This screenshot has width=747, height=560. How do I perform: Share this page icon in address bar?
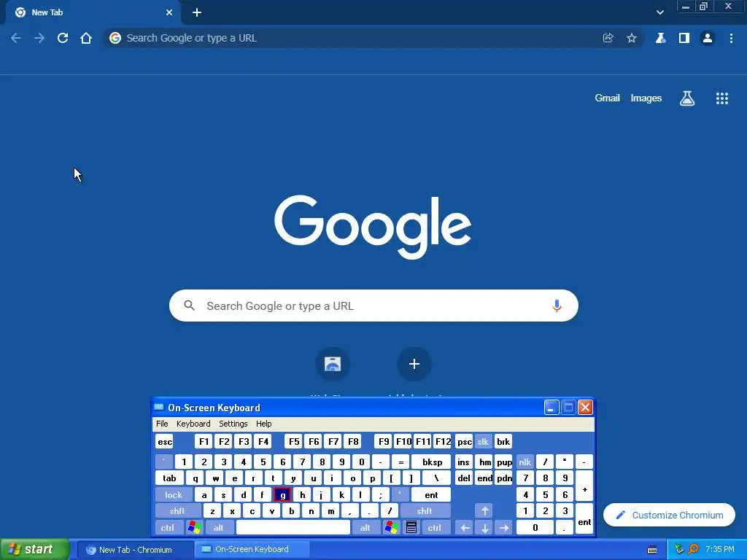tap(608, 38)
